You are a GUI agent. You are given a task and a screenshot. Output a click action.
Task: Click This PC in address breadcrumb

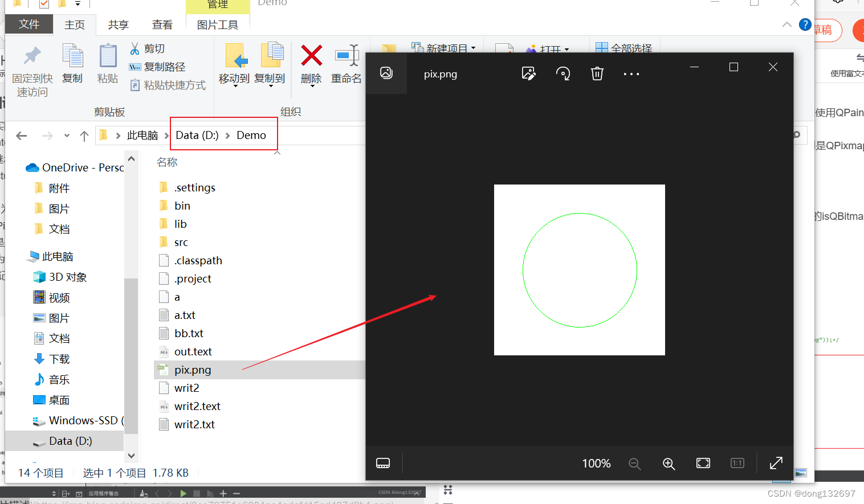point(142,135)
